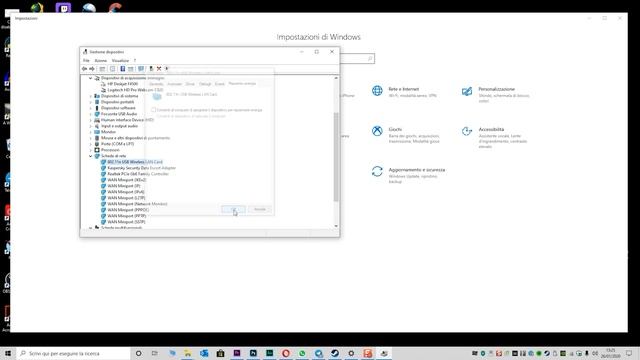
Task: Expand Input e output audio node
Action: 91,126
